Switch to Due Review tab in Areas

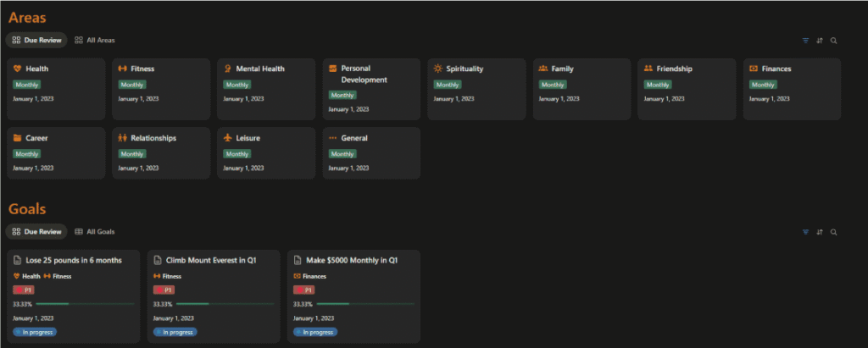coord(36,40)
